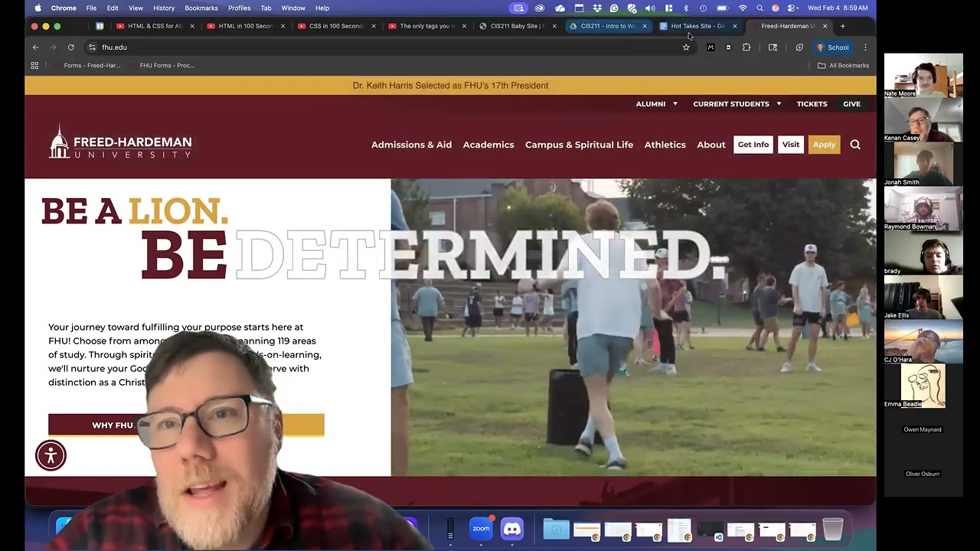Open the Forms - Freed-Har... bookmark
Screen dimensions: 980x551
pos(87,66)
